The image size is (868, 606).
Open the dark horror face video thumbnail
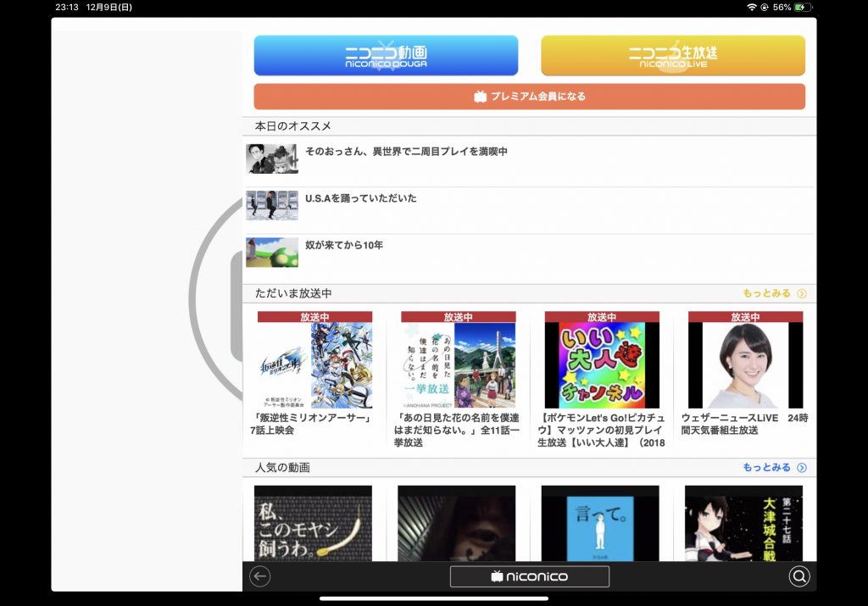tap(457, 524)
